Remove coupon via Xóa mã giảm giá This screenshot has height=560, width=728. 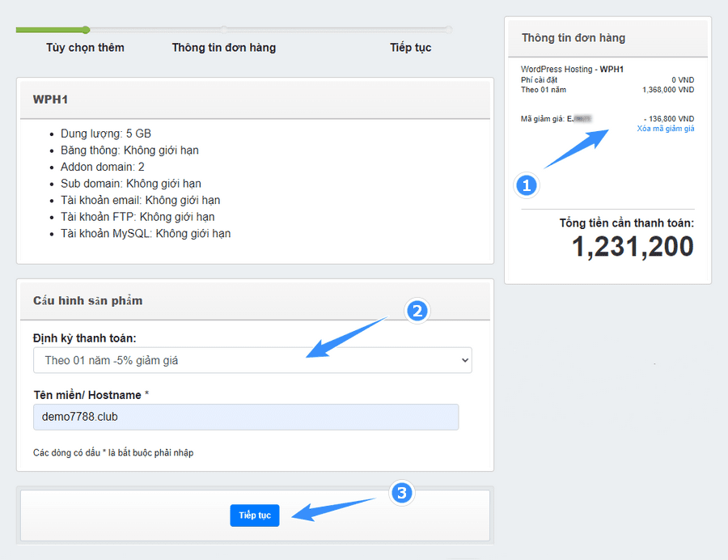click(666, 129)
